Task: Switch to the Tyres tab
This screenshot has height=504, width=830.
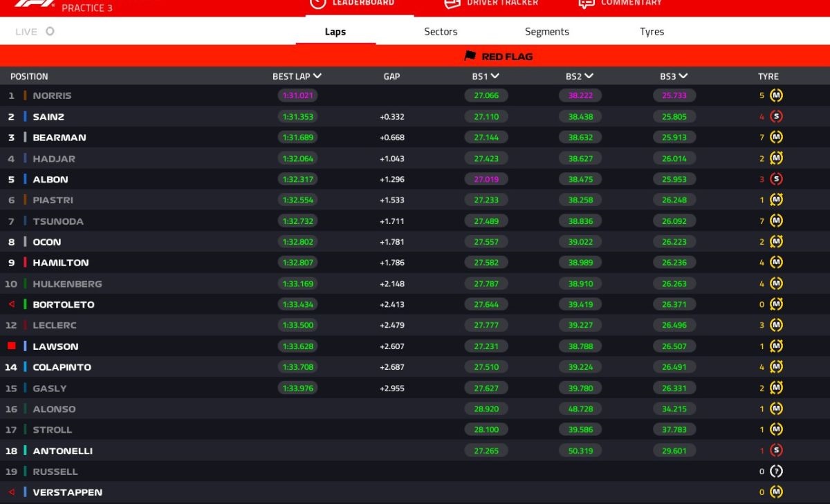Action: pos(652,32)
